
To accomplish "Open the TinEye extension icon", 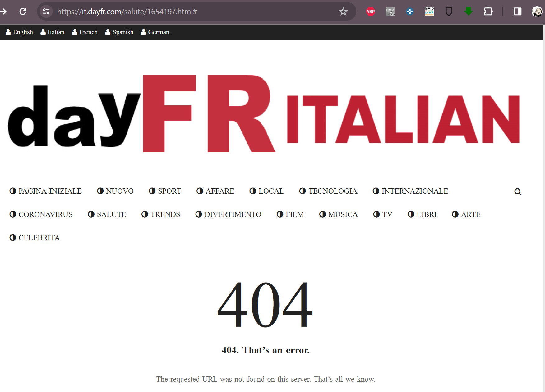I will pos(390,12).
